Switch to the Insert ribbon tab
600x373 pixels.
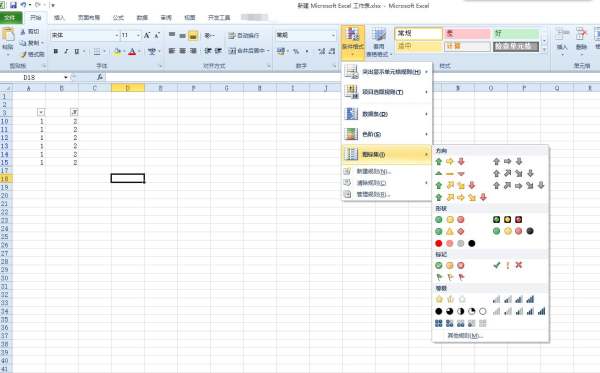click(x=59, y=18)
